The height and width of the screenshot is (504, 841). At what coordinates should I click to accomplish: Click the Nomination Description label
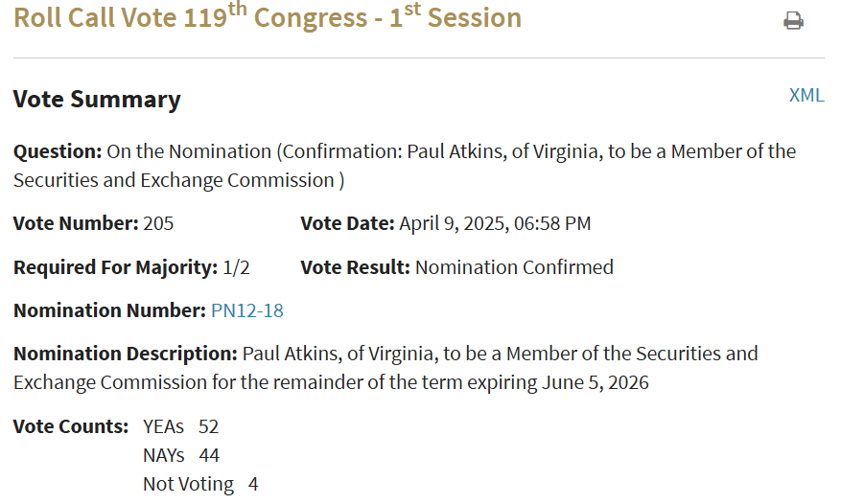click(126, 354)
